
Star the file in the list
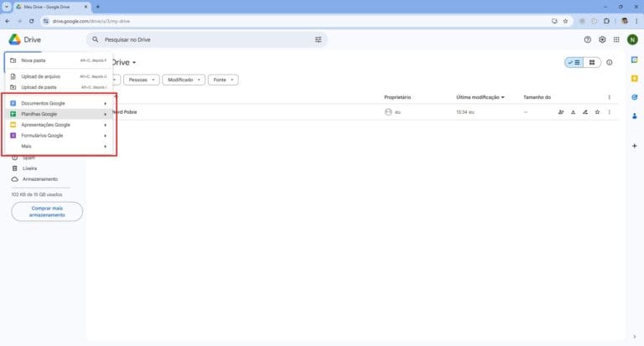tap(597, 112)
